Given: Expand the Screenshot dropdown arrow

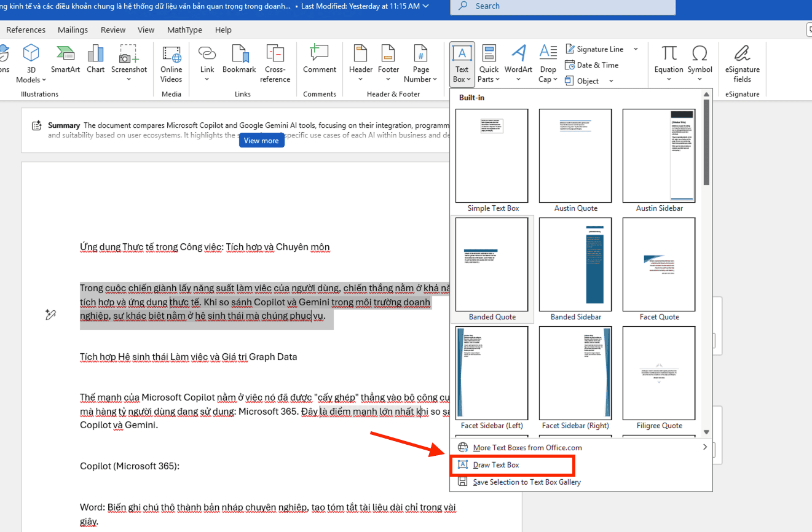Looking at the screenshot, I should [129, 80].
